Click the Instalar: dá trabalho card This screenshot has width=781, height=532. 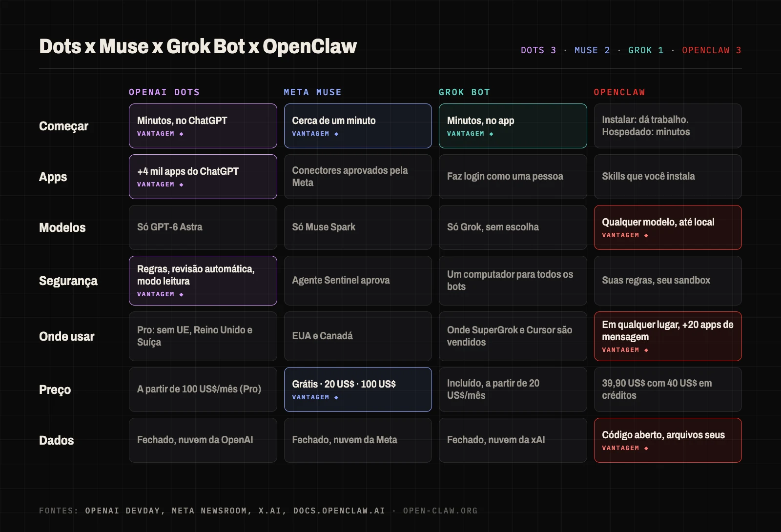click(668, 126)
